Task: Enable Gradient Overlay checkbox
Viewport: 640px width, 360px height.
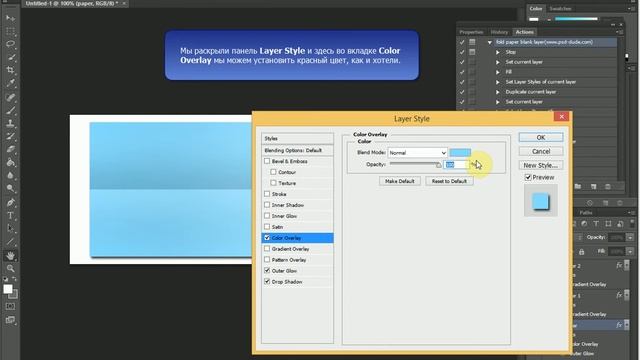Action: 267,249
